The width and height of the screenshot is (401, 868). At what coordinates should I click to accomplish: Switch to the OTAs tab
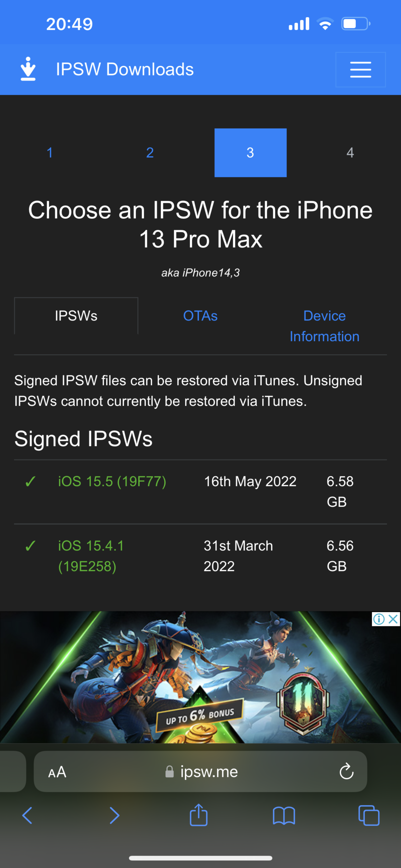[x=200, y=316]
